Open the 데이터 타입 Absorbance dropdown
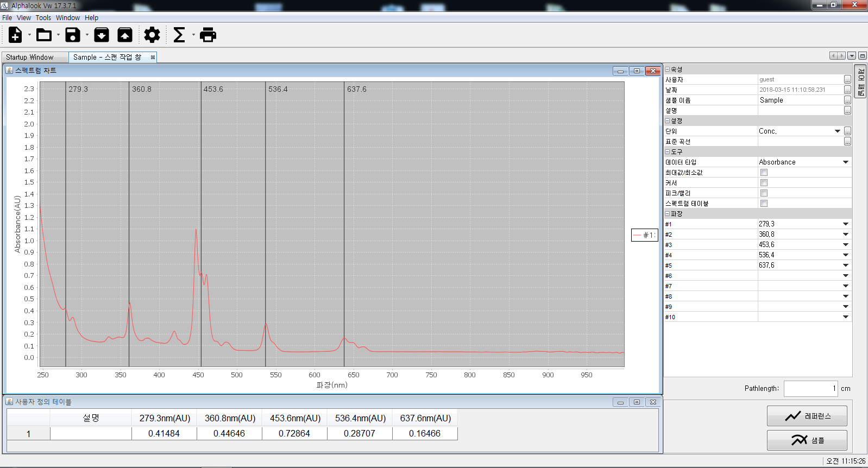Image resolution: width=868 pixels, height=468 pixels. click(x=845, y=162)
